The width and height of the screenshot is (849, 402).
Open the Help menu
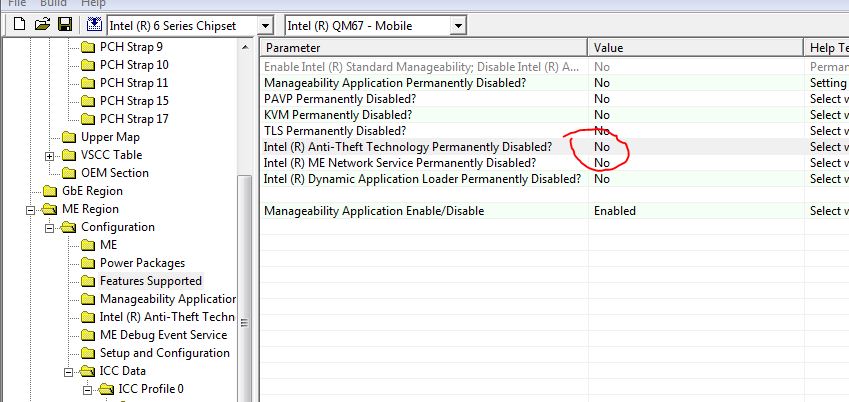coord(93,3)
